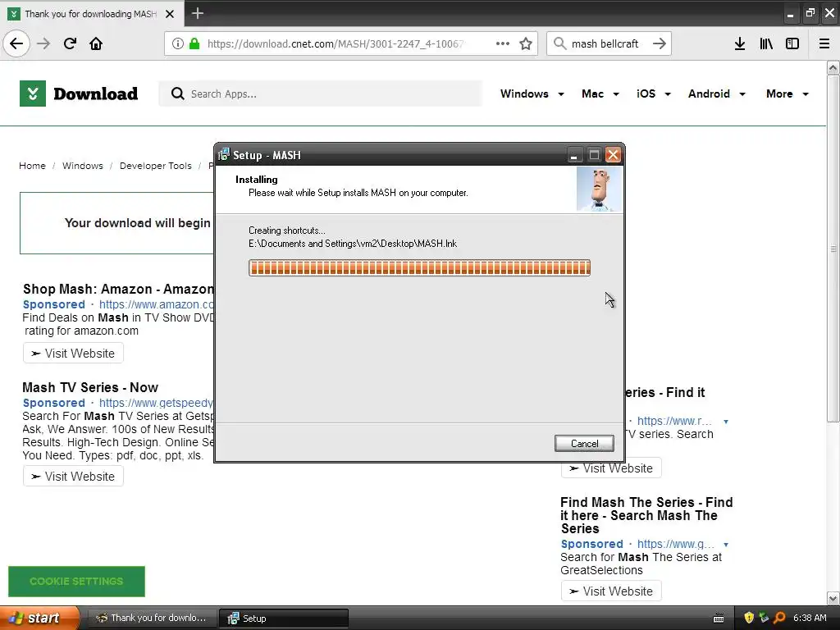Open the https://www.amazon.co ad link
Viewport: 840px width, 630px height.
tap(157, 304)
